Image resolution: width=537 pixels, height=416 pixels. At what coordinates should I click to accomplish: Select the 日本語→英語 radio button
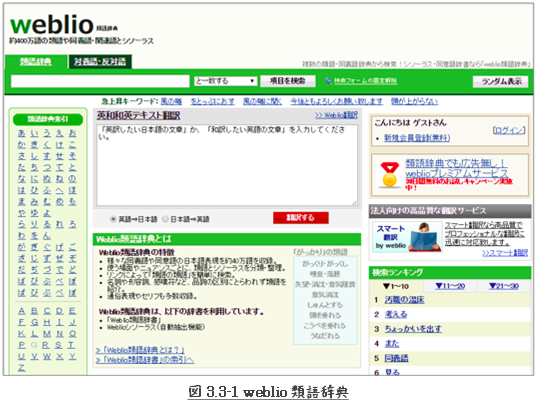click(x=165, y=219)
